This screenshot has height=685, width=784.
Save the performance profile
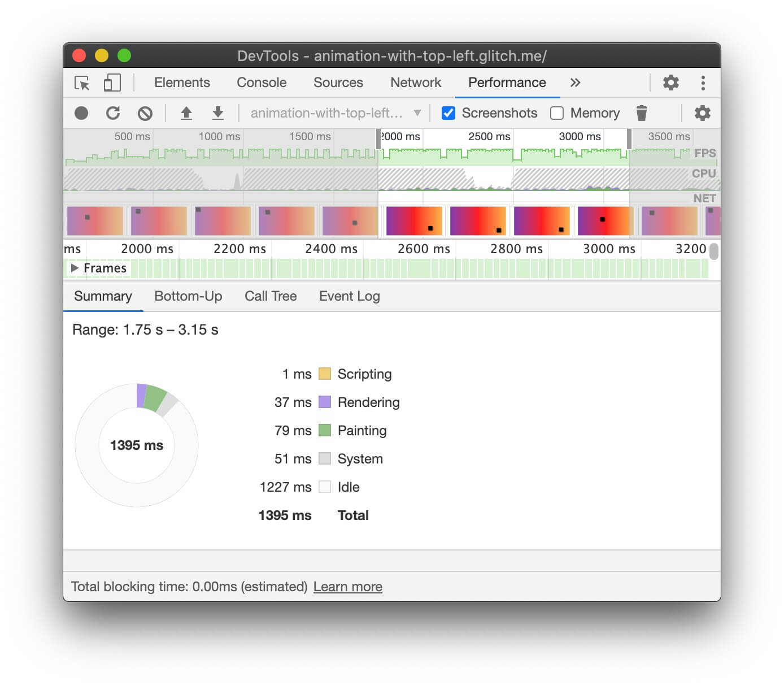point(218,112)
